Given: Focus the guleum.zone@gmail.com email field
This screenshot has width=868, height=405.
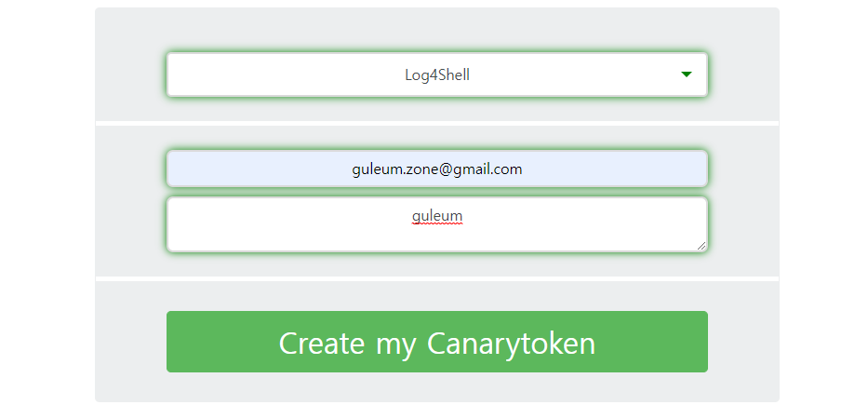Looking at the screenshot, I should [436, 169].
